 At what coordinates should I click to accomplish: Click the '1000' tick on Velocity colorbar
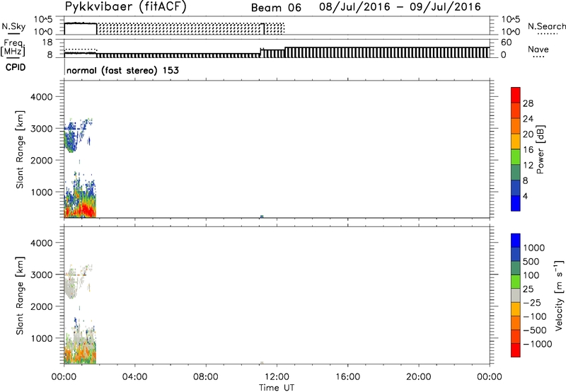tap(534, 248)
